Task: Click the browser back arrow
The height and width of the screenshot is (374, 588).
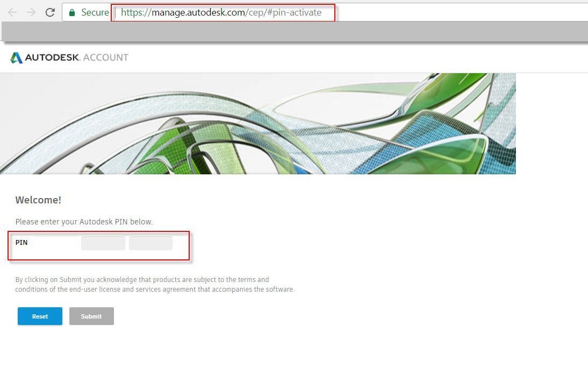Action: point(12,12)
